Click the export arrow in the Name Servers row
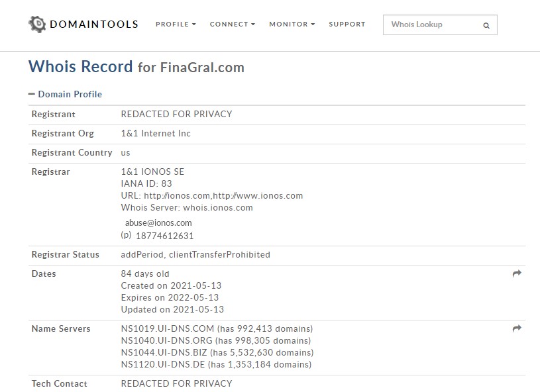 click(x=515, y=327)
